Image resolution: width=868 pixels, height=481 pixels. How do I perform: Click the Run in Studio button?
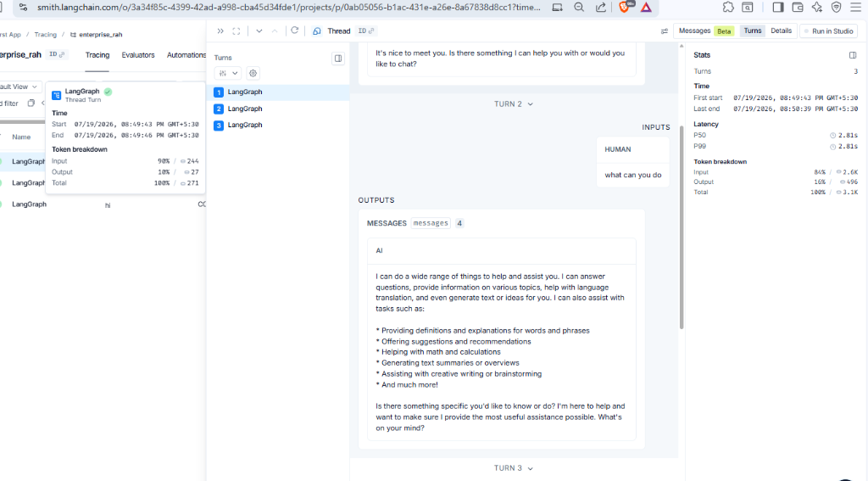(x=829, y=31)
